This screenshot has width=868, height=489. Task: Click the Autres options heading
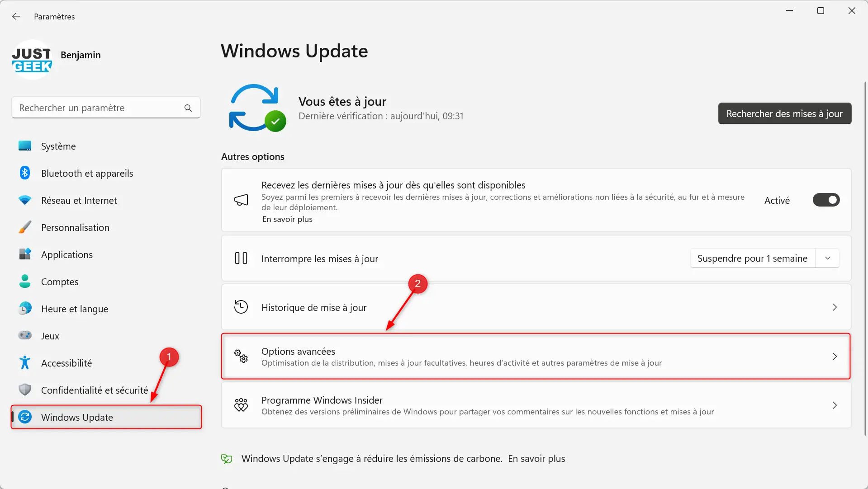253,157
